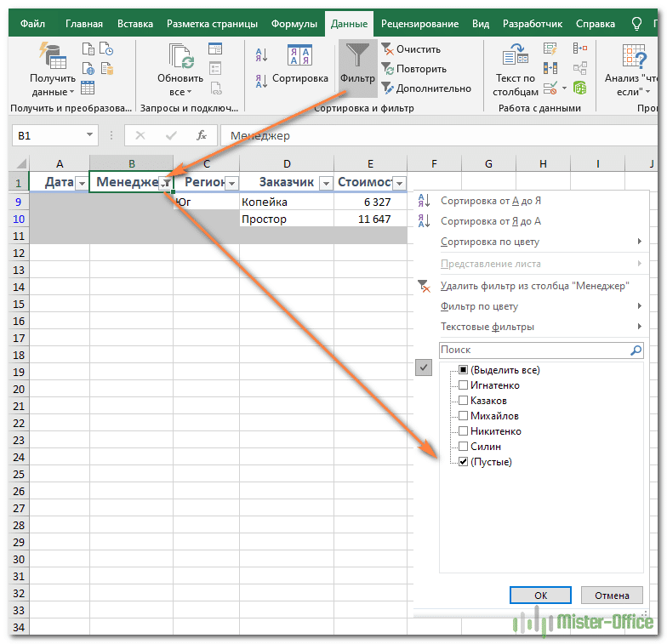This screenshot has height=644, width=667.
Task: Click the Дополнительно filter icon
Action: 387,88
